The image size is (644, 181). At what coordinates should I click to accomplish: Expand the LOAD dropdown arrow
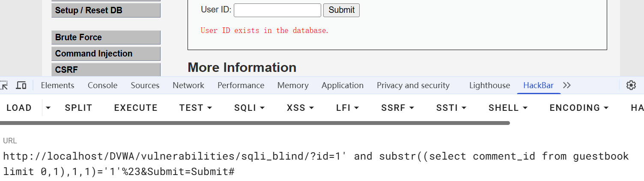48,108
